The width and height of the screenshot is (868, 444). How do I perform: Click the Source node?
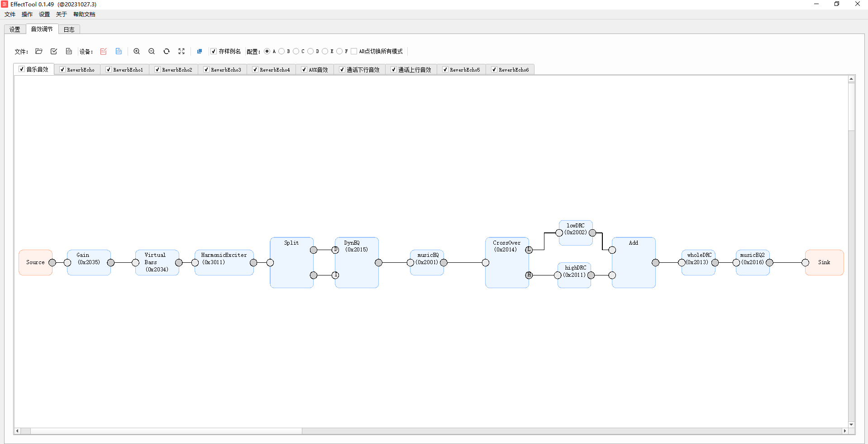[x=35, y=262]
